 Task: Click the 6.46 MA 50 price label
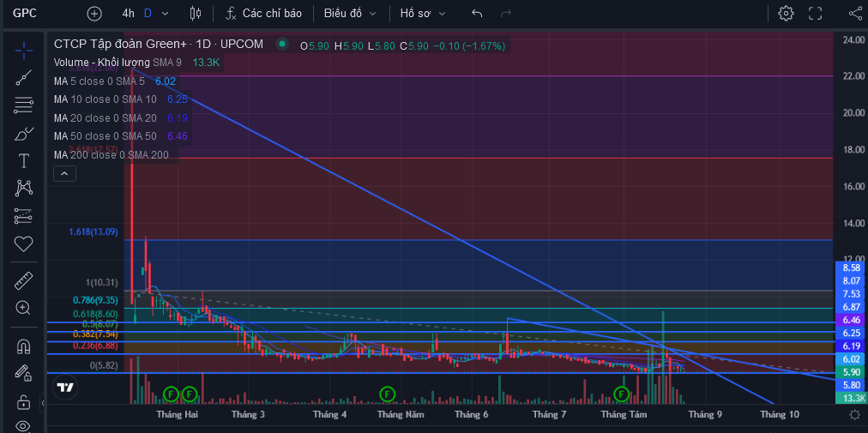point(851,320)
